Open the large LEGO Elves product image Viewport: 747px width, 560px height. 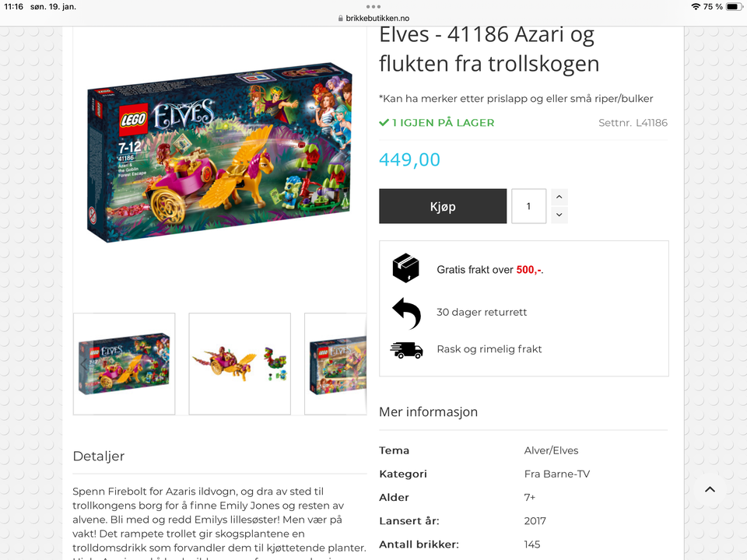(x=219, y=153)
